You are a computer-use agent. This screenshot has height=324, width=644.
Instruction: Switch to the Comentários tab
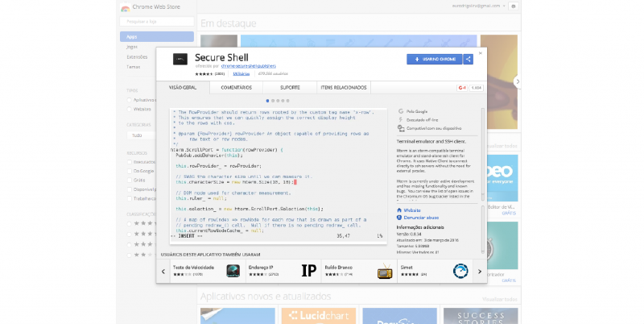point(236,86)
